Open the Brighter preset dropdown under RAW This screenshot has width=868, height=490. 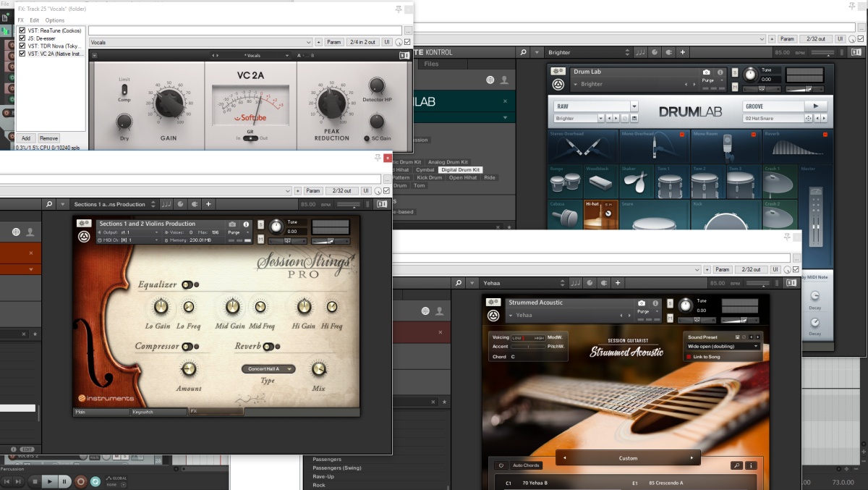click(x=578, y=118)
